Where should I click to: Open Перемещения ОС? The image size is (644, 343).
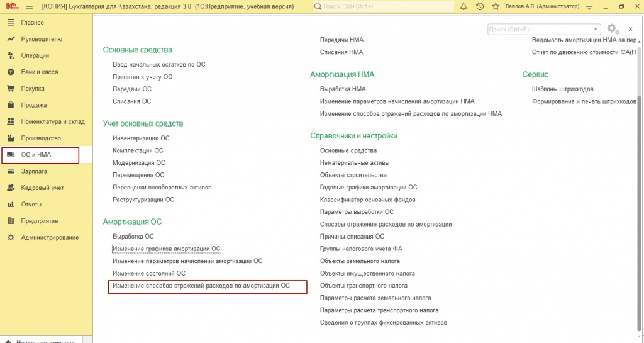pos(138,176)
